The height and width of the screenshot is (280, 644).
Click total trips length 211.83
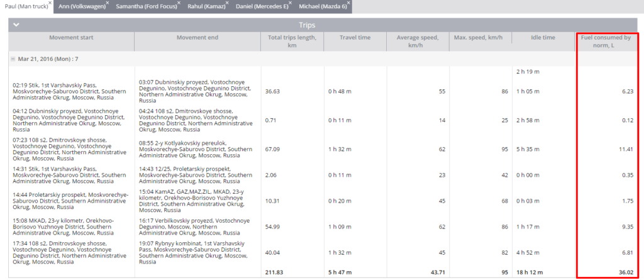274,272
